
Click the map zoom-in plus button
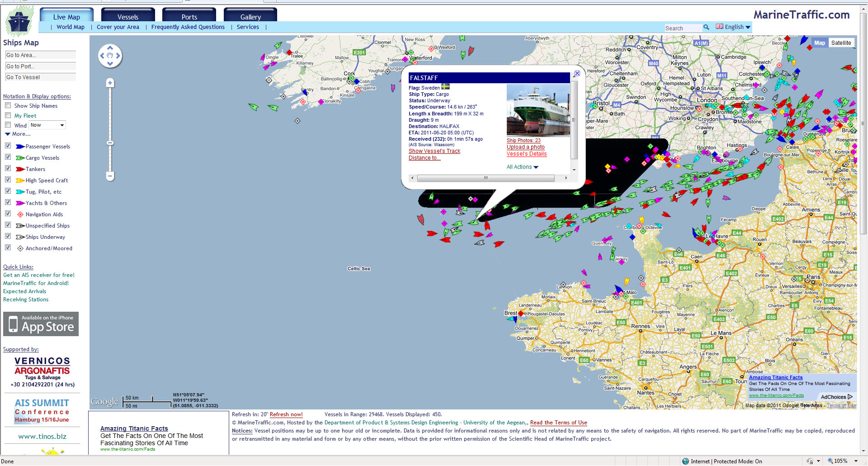point(110,83)
